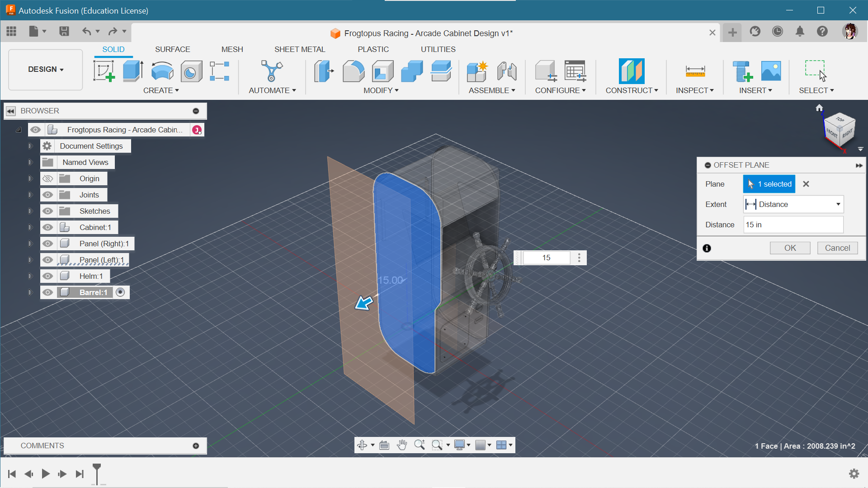Hide the Joints folder
This screenshot has width=868, height=488.
tap(47, 195)
